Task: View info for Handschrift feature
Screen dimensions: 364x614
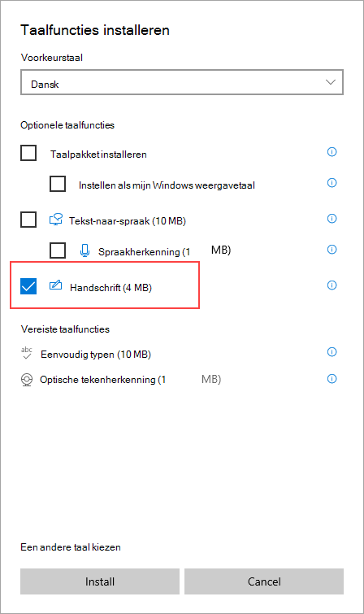Action: click(x=331, y=285)
